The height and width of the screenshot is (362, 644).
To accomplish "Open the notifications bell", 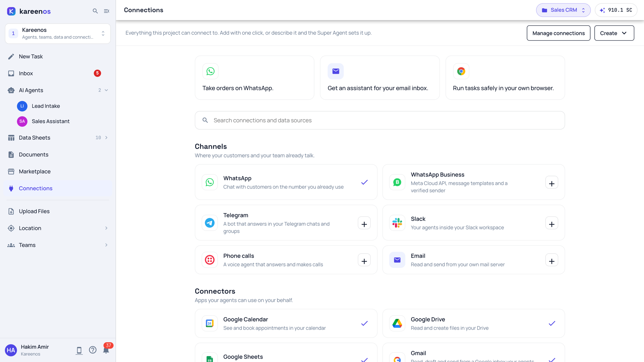I will click(x=106, y=350).
